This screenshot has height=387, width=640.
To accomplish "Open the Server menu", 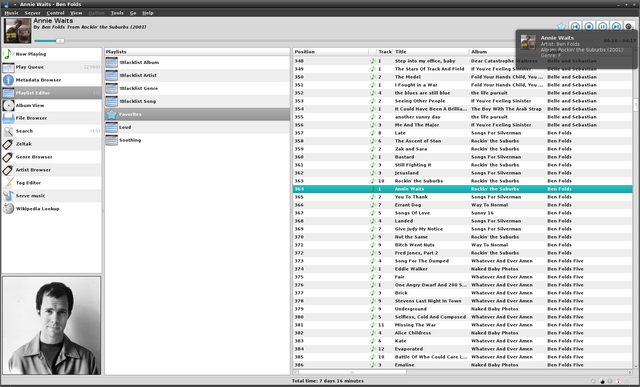I will pyautogui.click(x=32, y=13).
